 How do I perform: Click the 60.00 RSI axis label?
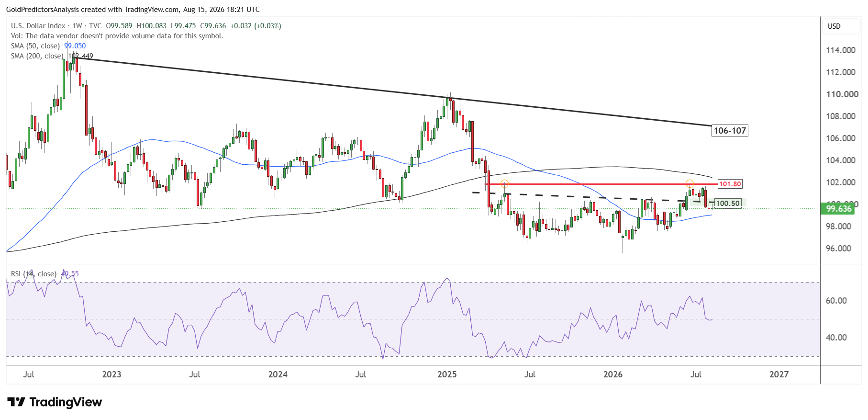click(836, 301)
